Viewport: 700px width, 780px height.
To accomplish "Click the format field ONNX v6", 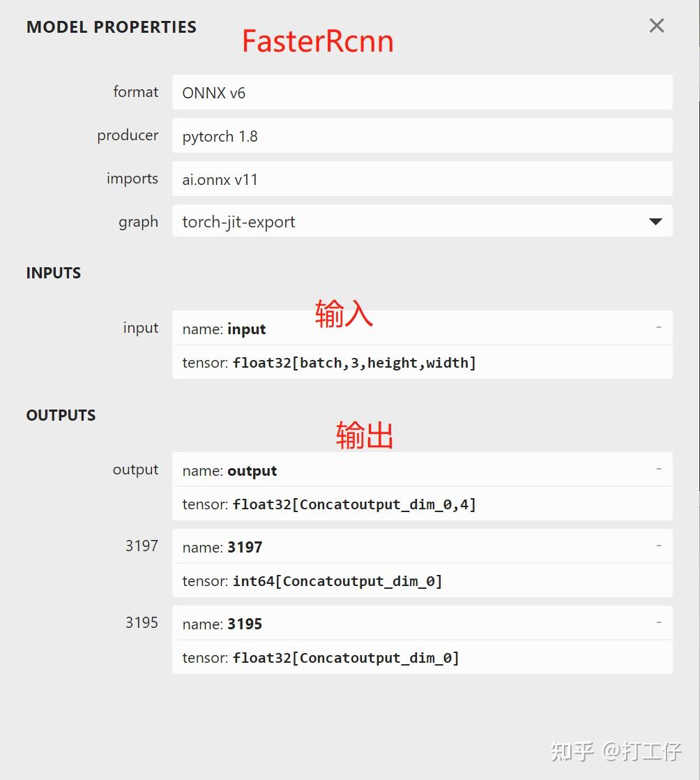I will coord(422,92).
